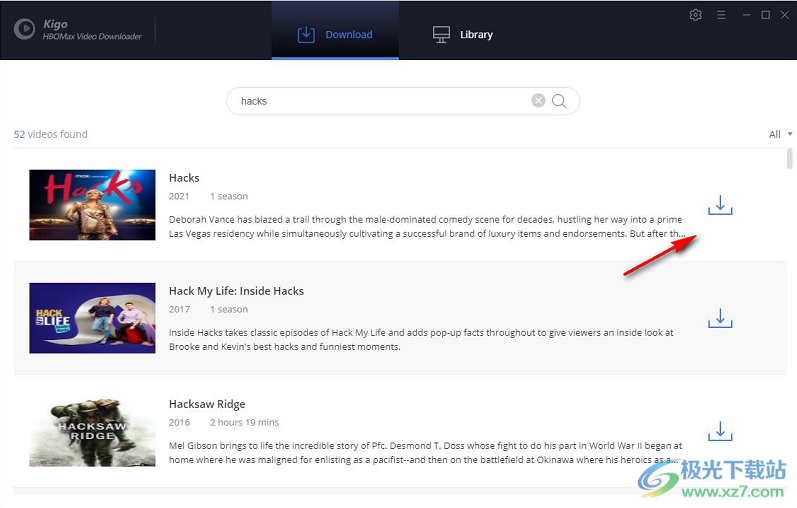The image size is (797, 508).
Task: Click the 52 videos found label
Action: 50,134
